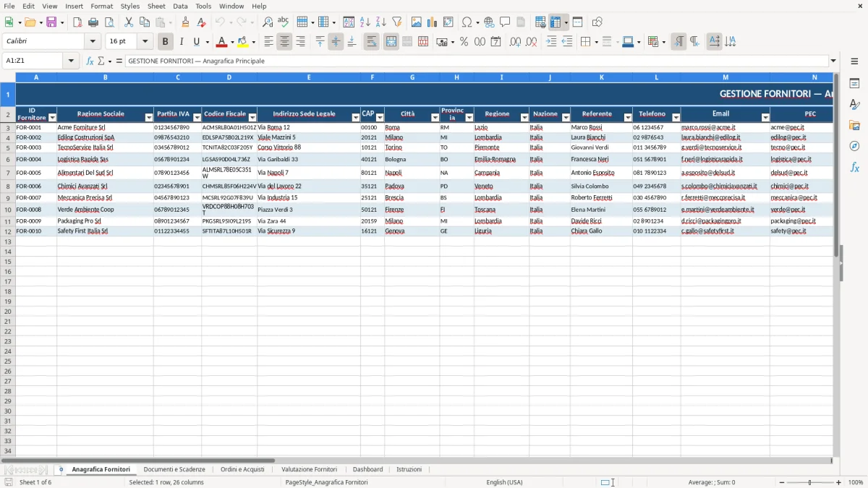Viewport: 868px width, 488px height.
Task: Toggle Center Horizontally alignment
Action: point(284,42)
